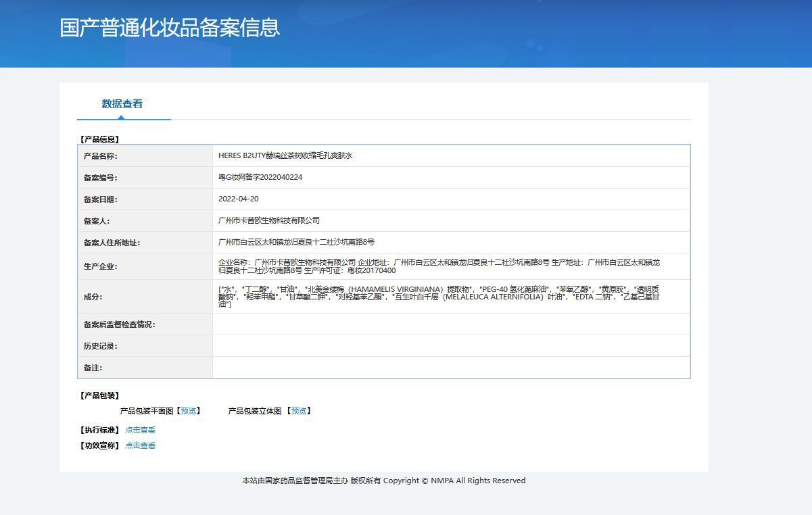Preview 产品包装平面图 via 预览 link
The height and width of the screenshot is (515, 812).
point(189,411)
